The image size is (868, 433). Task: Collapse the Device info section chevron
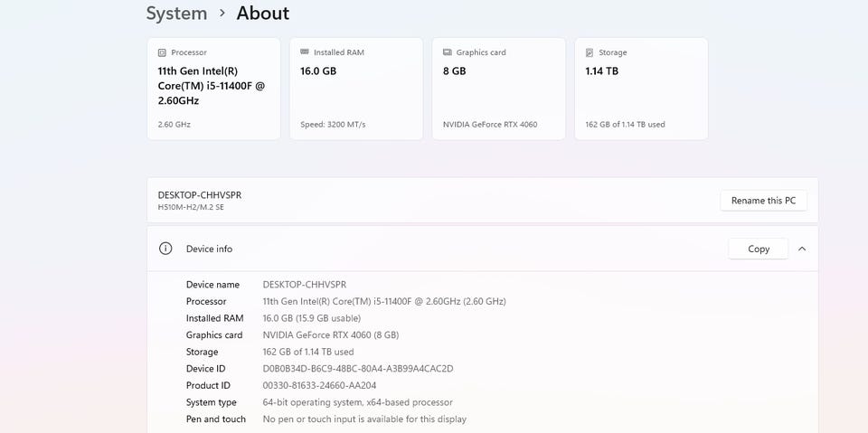[802, 249]
